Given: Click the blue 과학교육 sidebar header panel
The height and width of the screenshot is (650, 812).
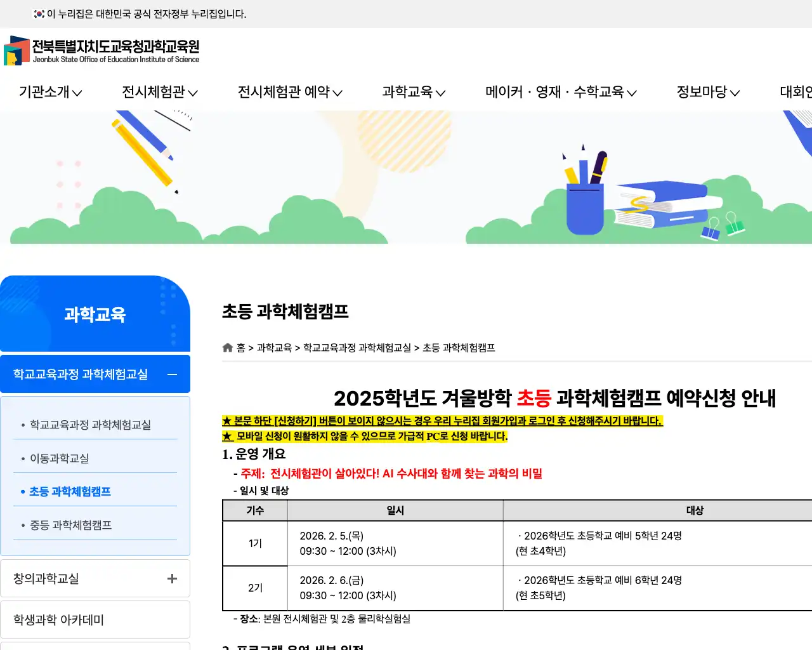Looking at the screenshot, I should 95,314.
